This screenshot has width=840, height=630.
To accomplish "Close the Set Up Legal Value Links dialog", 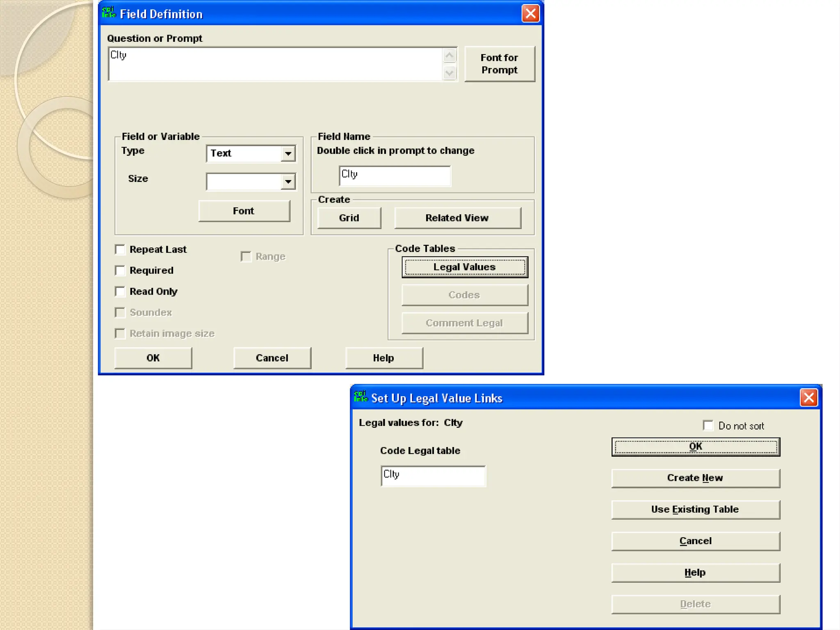I will coord(808,397).
